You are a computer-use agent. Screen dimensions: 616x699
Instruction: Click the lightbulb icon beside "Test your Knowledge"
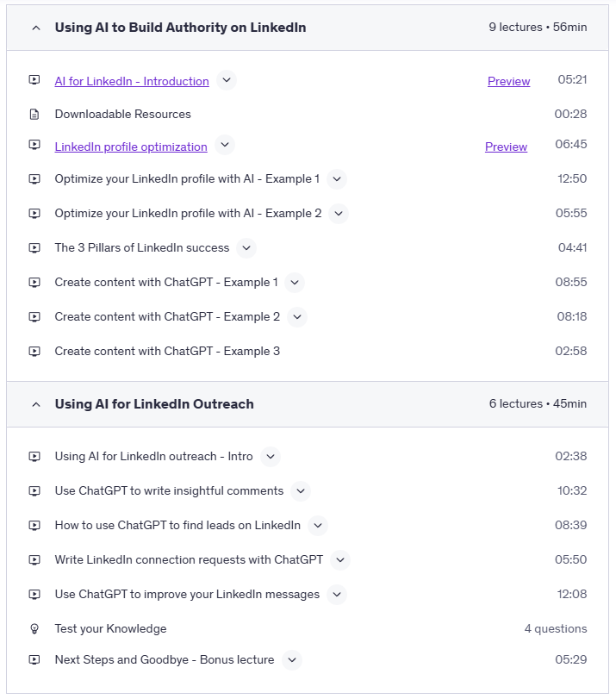tap(34, 628)
